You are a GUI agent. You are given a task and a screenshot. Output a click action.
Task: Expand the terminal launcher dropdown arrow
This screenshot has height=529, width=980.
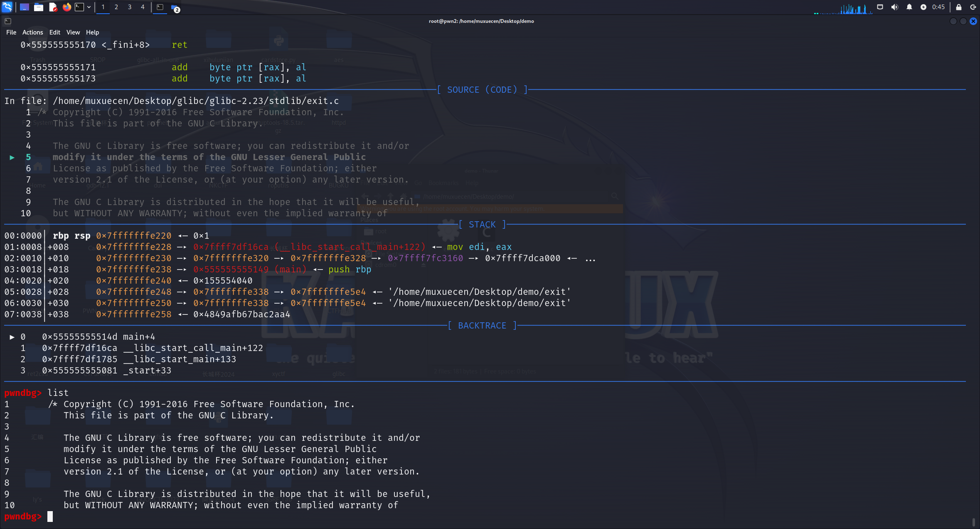(x=89, y=7)
